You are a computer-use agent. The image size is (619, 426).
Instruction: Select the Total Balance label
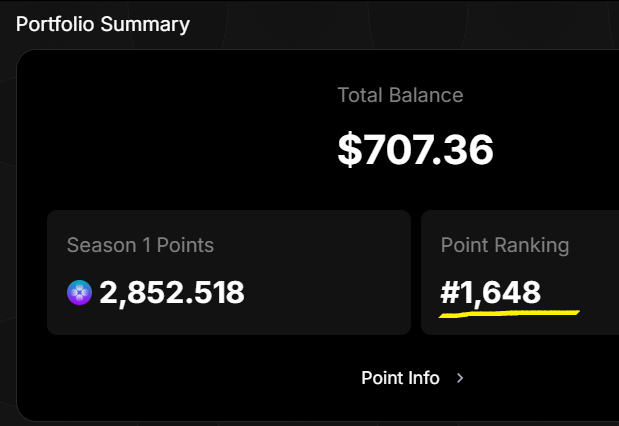tap(400, 95)
